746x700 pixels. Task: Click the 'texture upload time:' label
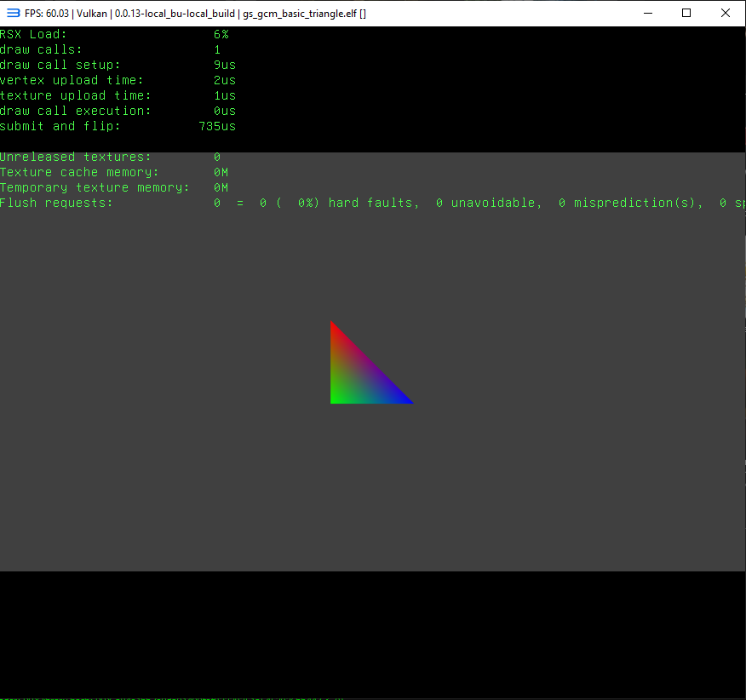pyautogui.click(x=75, y=95)
